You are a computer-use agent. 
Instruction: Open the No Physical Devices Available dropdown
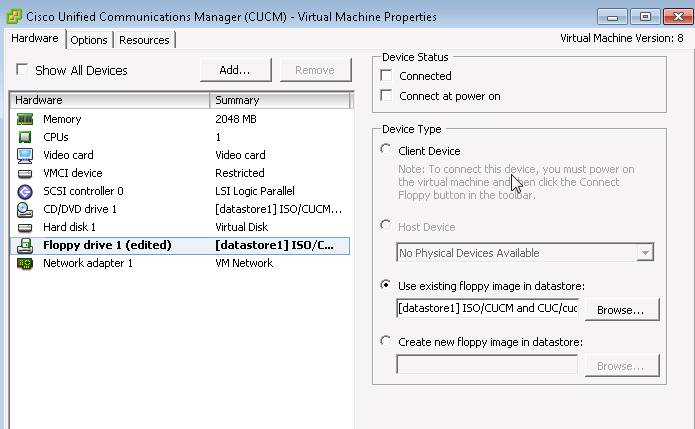coord(524,253)
